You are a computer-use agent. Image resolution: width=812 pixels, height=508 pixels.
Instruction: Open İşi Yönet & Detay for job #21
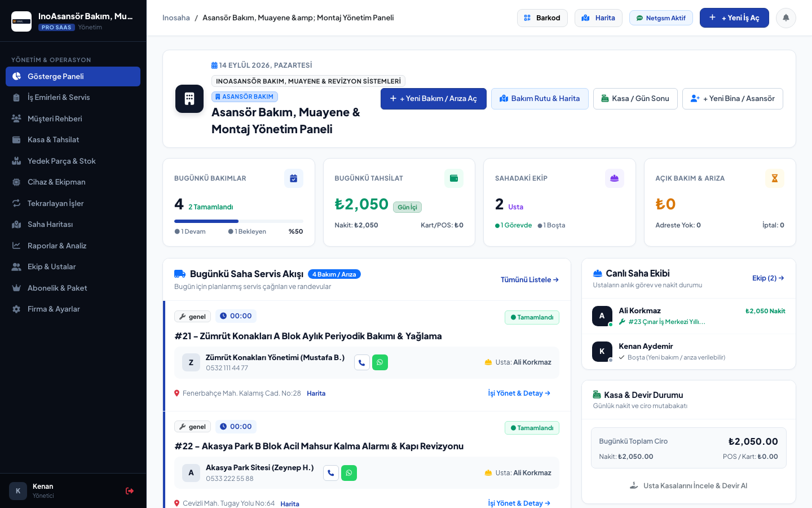pyautogui.click(x=519, y=393)
